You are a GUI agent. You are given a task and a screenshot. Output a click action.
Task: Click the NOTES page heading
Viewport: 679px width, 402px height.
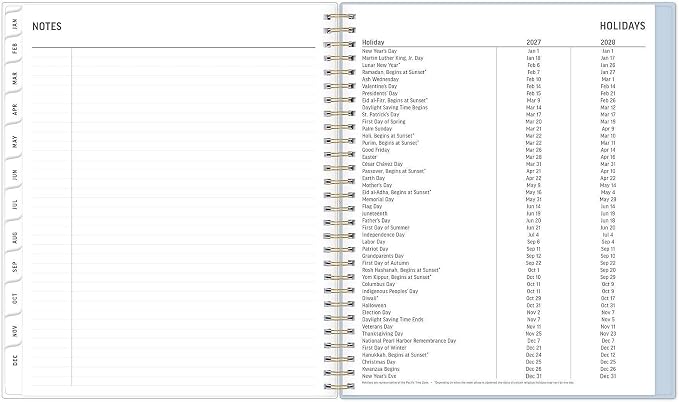pyautogui.click(x=47, y=26)
